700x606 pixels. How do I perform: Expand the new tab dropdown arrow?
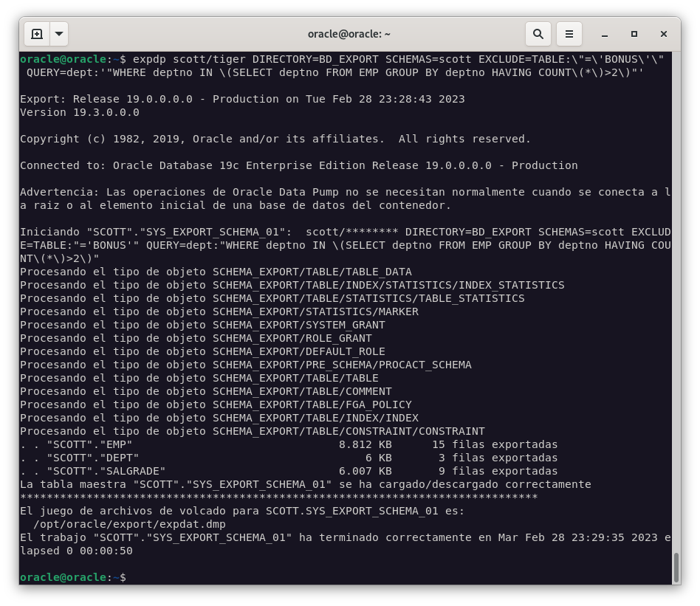point(58,34)
